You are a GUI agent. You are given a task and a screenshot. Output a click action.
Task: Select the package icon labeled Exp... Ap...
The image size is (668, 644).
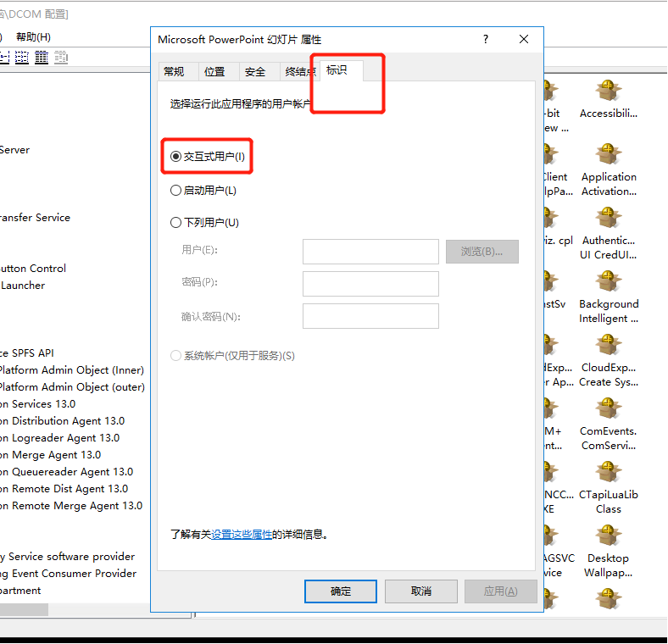(x=550, y=344)
